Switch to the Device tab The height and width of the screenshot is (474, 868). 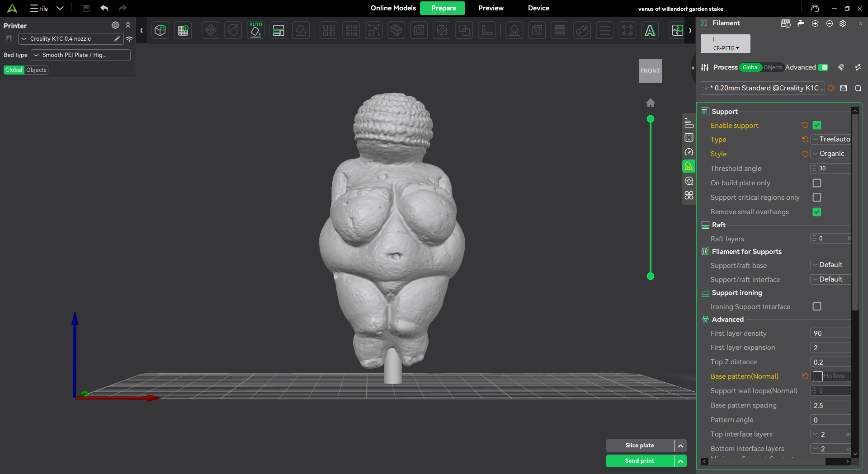[x=538, y=8]
